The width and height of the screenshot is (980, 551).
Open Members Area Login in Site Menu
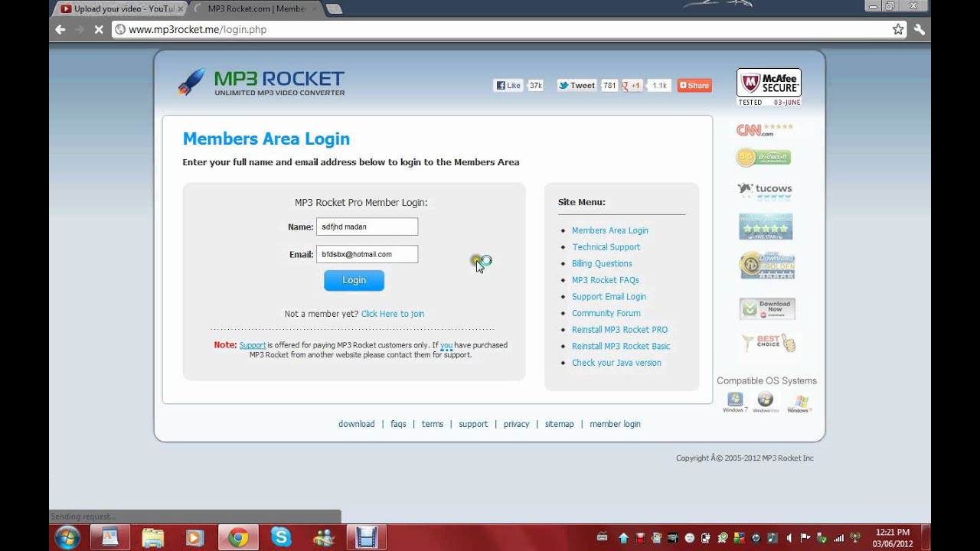point(610,230)
